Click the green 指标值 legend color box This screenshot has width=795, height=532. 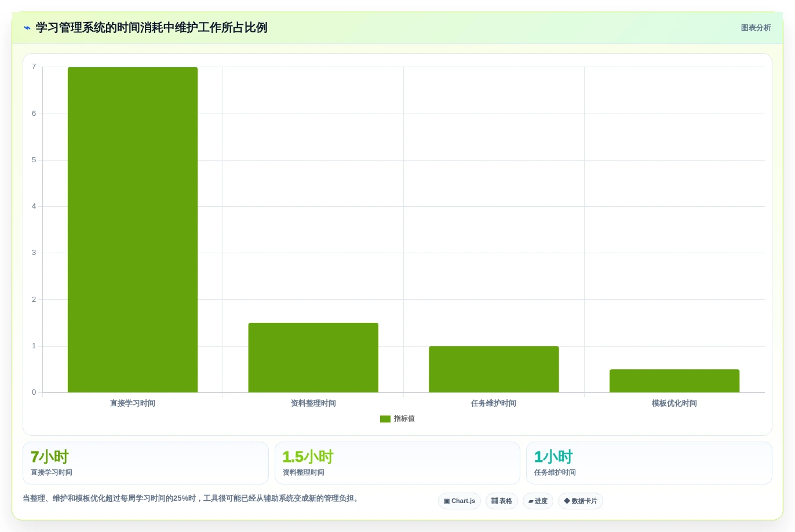[x=385, y=419]
